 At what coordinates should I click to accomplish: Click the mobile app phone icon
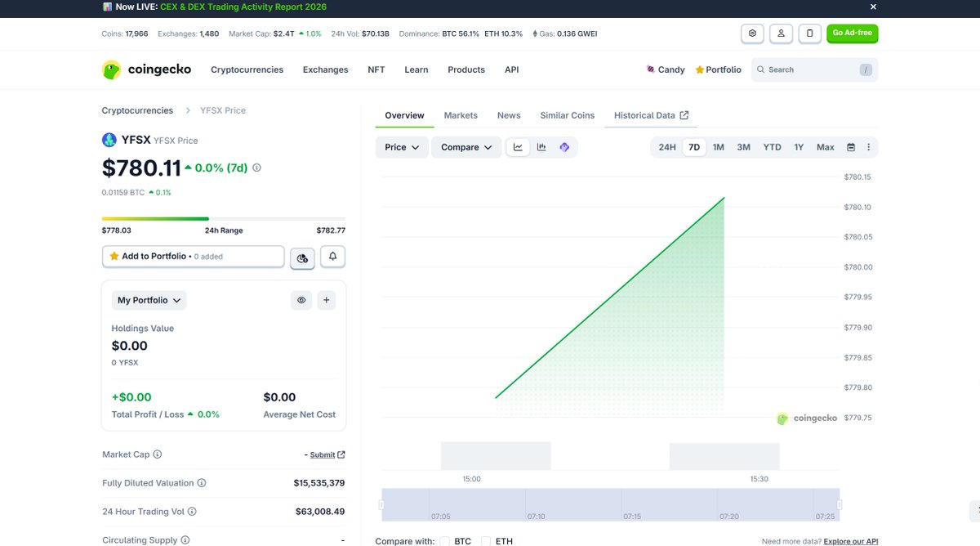point(809,34)
